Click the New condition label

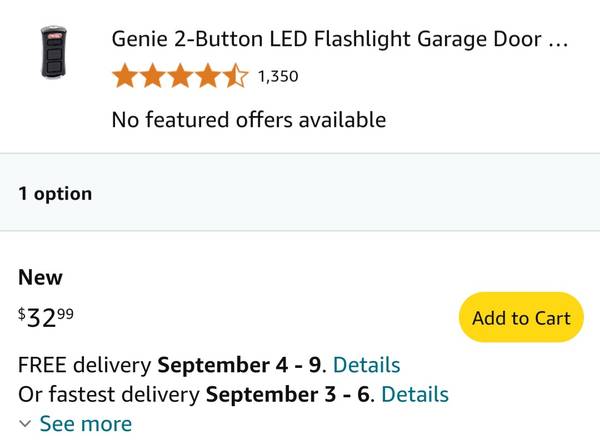click(40, 277)
